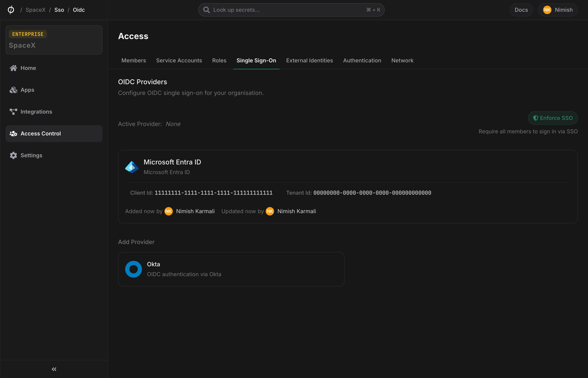Click the Look up secrets search field
The width and height of the screenshot is (588, 378).
(270, 10)
